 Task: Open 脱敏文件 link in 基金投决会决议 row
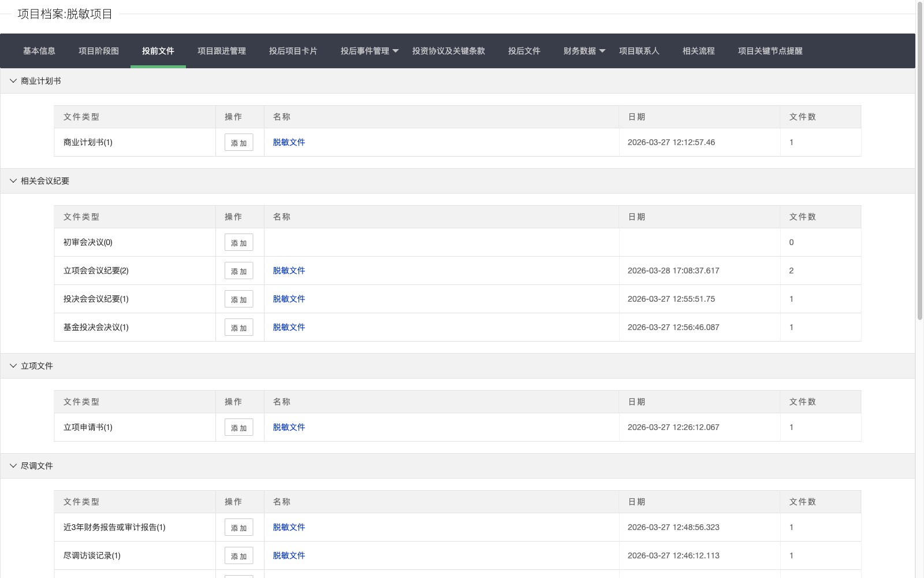[289, 327]
